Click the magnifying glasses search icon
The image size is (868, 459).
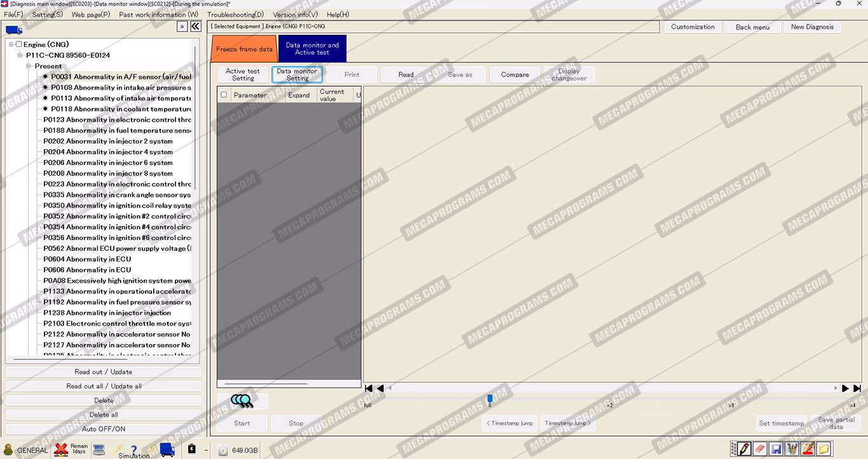(x=242, y=401)
